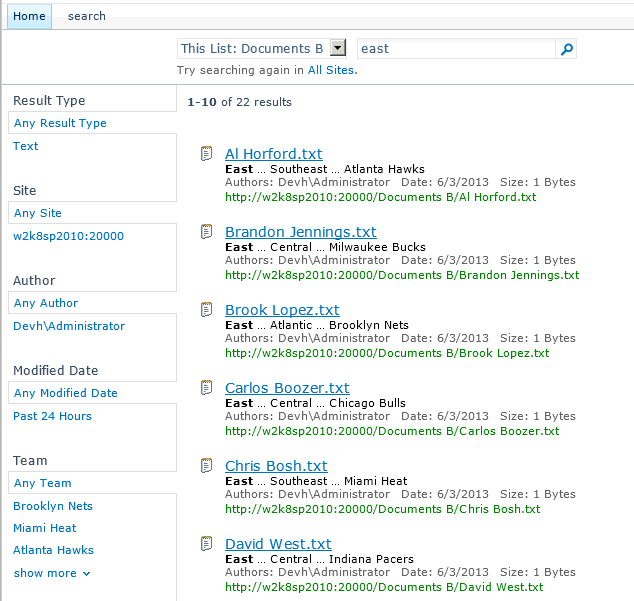
Task: Click the green URL for David West.txt
Action: (384, 587)
